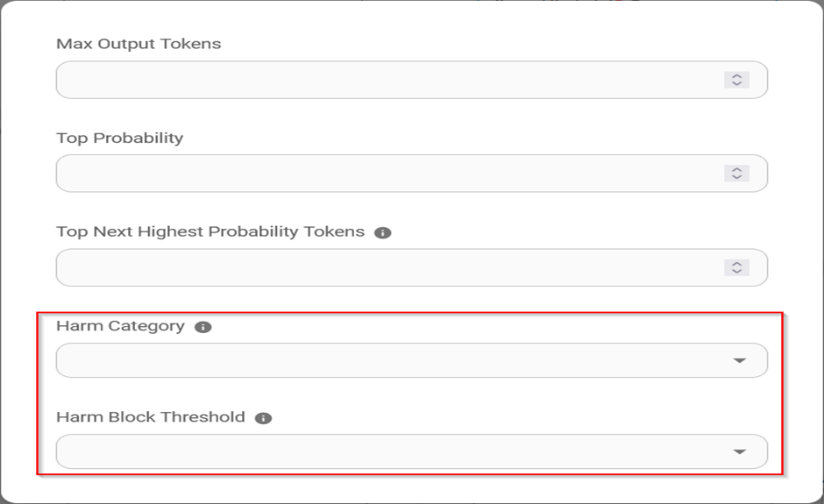Click the Harm Block Threshold info icon
Screen dimensions: 824x504
coord(263,418)
